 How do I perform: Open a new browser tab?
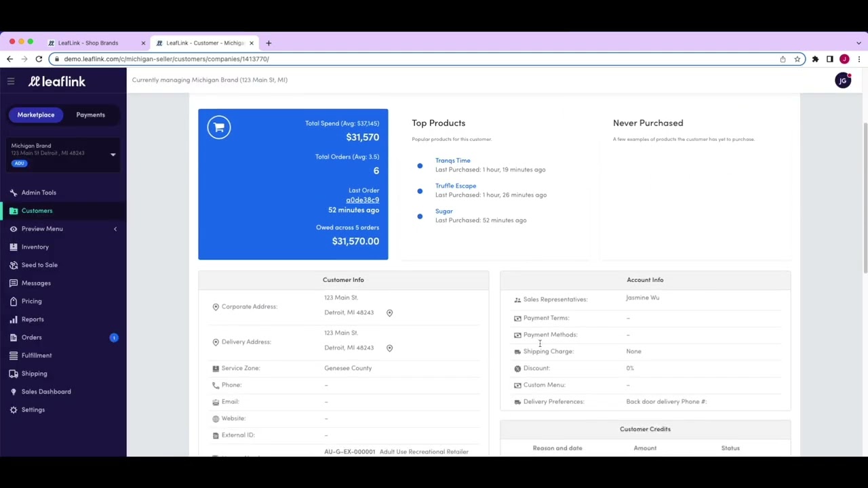tap(269, 43)
